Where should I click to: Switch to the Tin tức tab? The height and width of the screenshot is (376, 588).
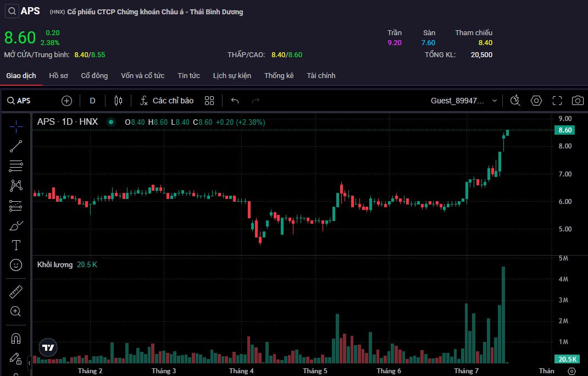pos(188,76)
